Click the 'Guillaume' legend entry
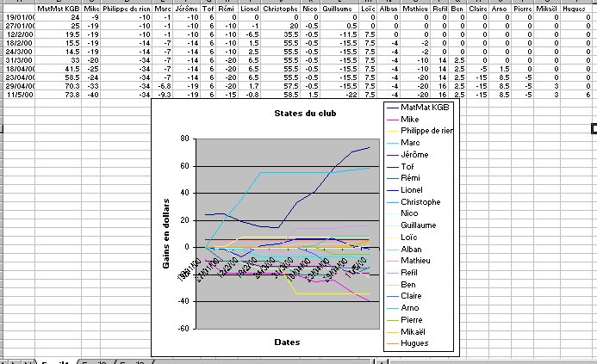 412,225
